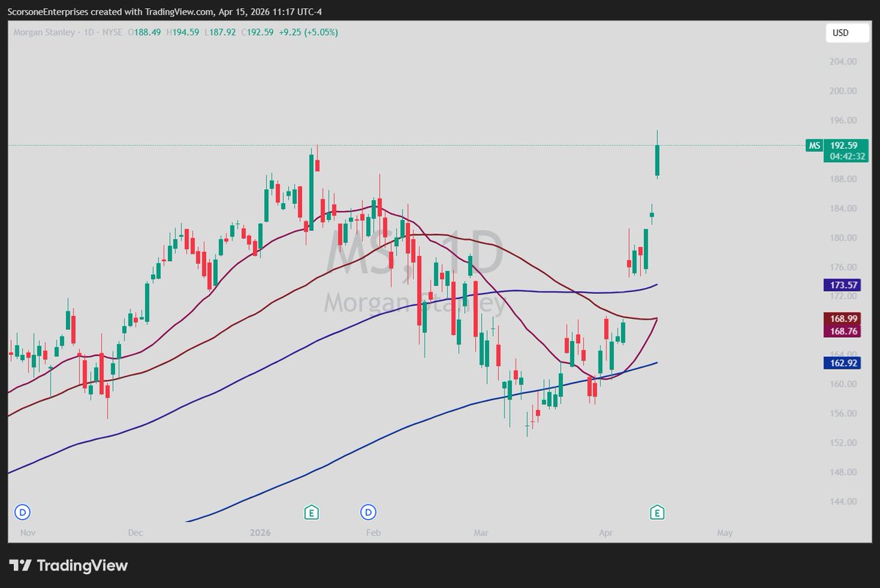Click the MS symbol price label

pos(814,145)
